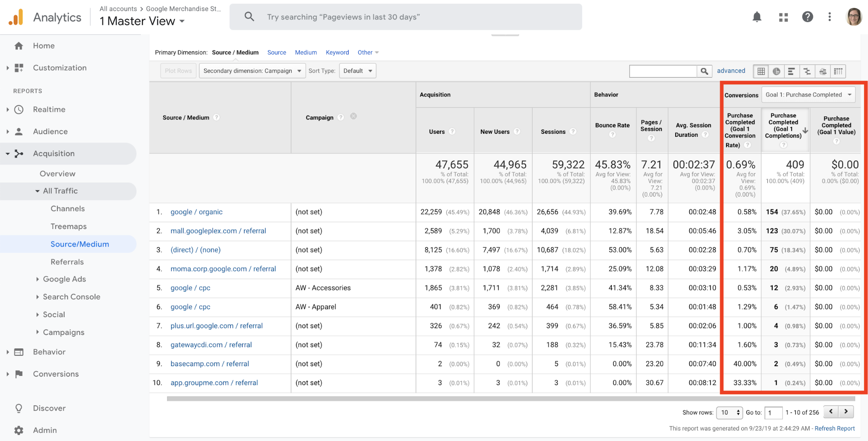Image resolution: width=868 pixels, height=441 pixels.
Task: Expand the Google Ads subsection
Action: point(37,279)
